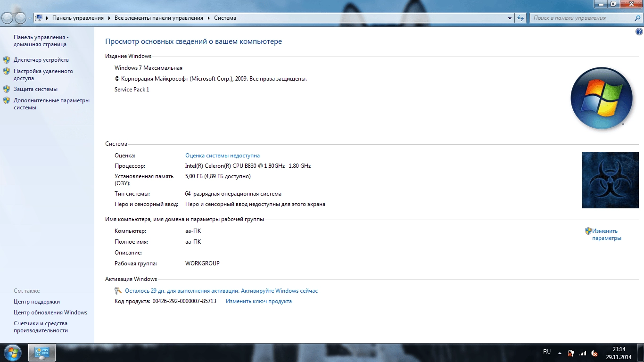Click the memory value 5,00 ГБ (4,89 ГБ доступно)
Screen dimensions: 644x362
[218, 176]
